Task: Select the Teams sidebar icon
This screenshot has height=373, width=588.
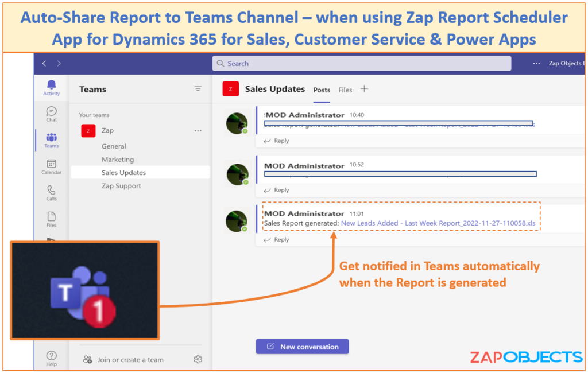Action: pos(51,141)
